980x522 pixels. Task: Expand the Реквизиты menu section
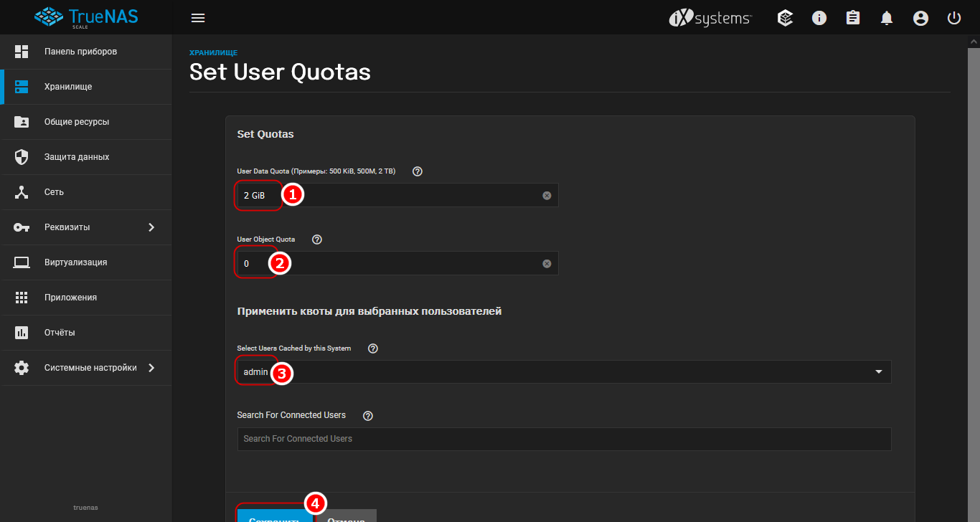[151, 227]
